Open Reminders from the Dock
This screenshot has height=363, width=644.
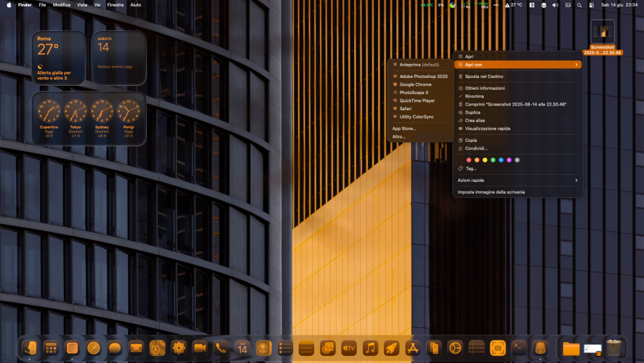(x=285, y=348)
